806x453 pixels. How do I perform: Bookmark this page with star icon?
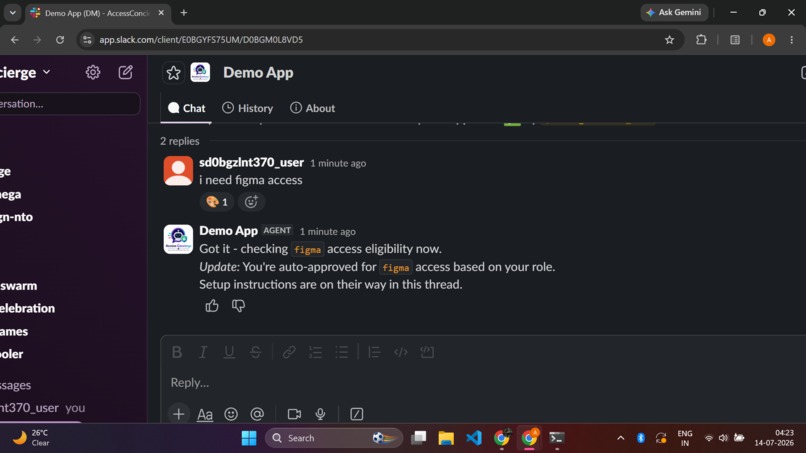click(669, 40)
